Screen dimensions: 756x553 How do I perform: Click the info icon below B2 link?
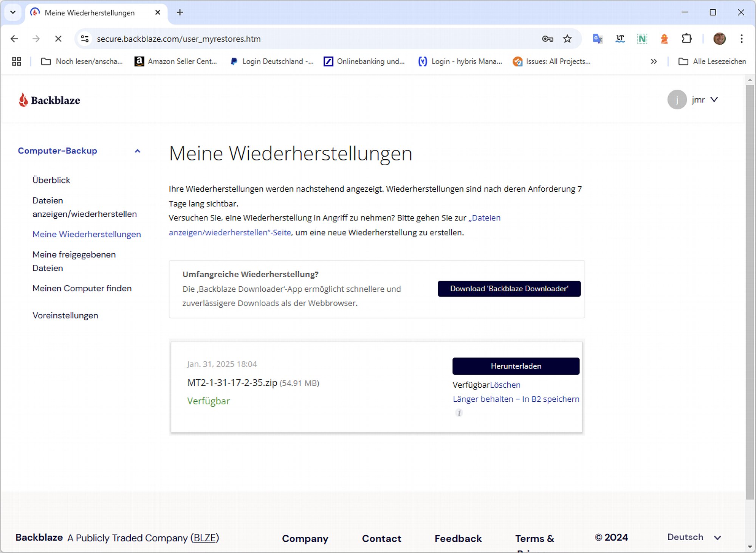tap(459, 413)
